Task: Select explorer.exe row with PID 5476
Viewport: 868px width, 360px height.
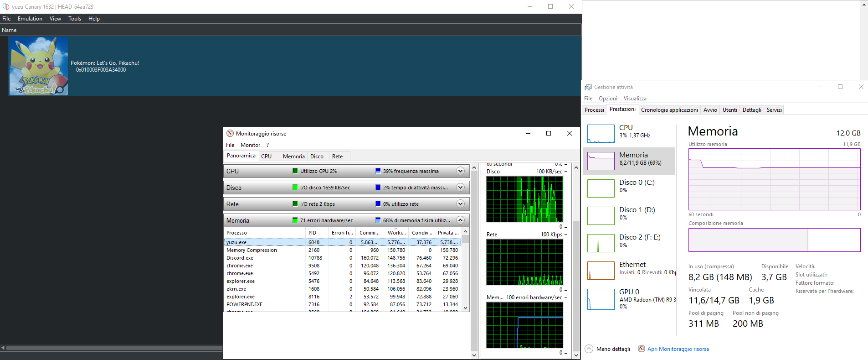Action: 343,281
